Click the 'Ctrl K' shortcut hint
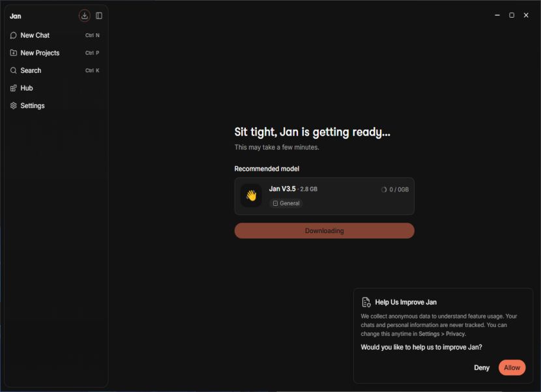This screenshot has height=392, width=541. [93, 70]
